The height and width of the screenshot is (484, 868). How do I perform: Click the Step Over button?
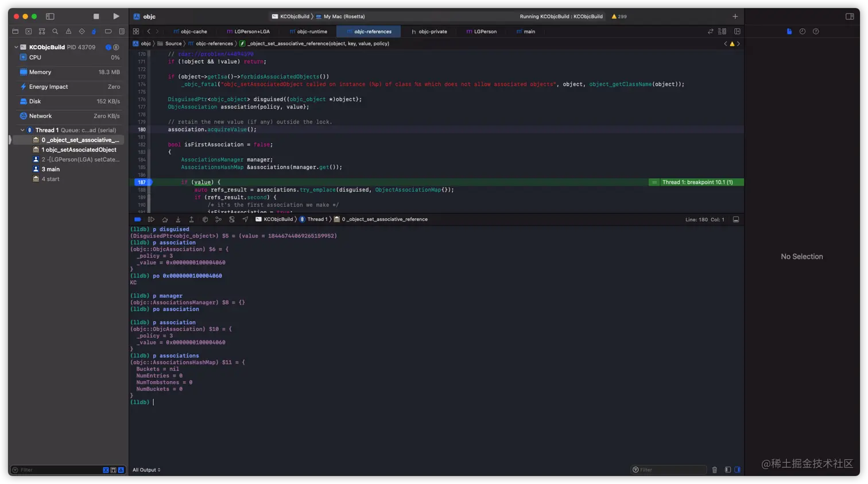click(165, 219)
